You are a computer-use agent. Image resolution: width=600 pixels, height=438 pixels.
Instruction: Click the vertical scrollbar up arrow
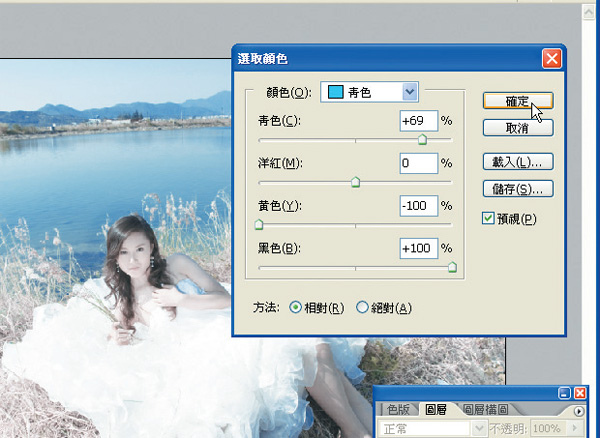(x=588, y=13)
